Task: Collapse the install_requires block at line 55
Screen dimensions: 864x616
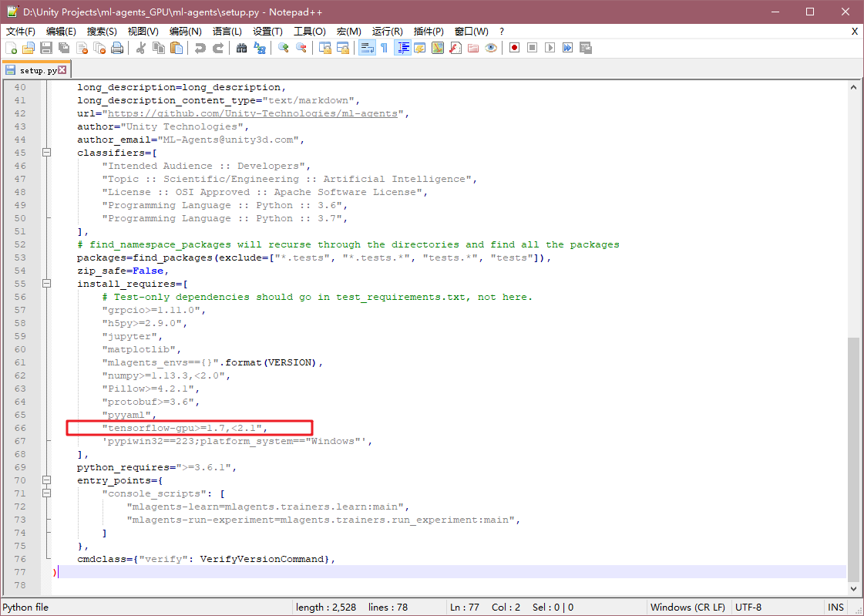Action: click(47, 284)
